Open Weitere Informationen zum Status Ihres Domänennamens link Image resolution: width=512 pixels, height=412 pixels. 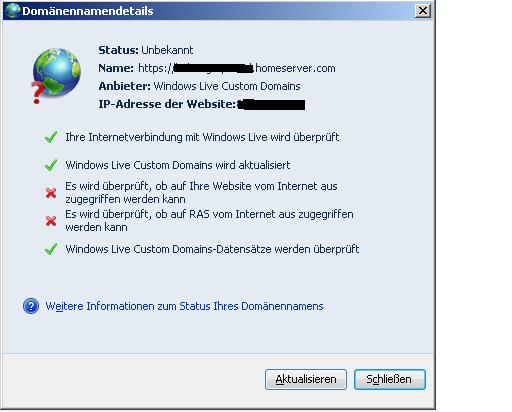click(184, 306)
